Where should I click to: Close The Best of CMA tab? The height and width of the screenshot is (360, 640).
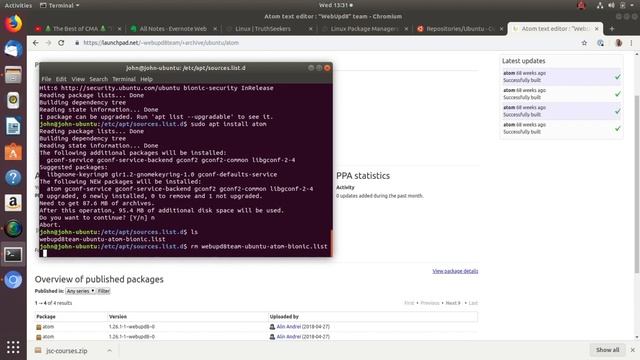click(x=119, y=29)
